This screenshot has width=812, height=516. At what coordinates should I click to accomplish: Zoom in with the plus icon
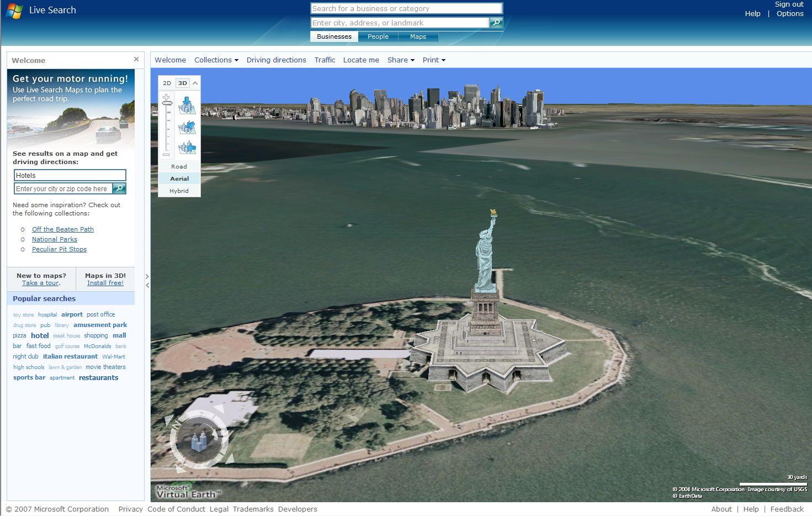pyautogui.click(x=166, y=97)
